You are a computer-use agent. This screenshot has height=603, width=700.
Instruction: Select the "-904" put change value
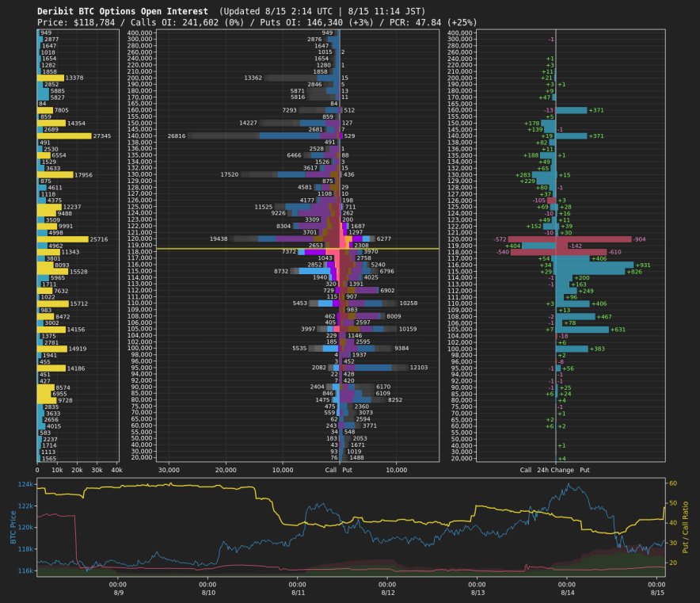click(x=639, y=239)
